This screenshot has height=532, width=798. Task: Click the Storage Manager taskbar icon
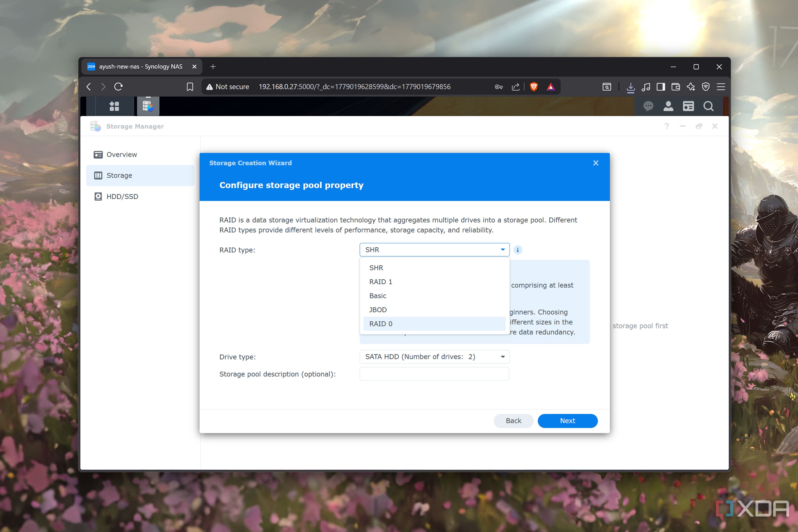148,106
